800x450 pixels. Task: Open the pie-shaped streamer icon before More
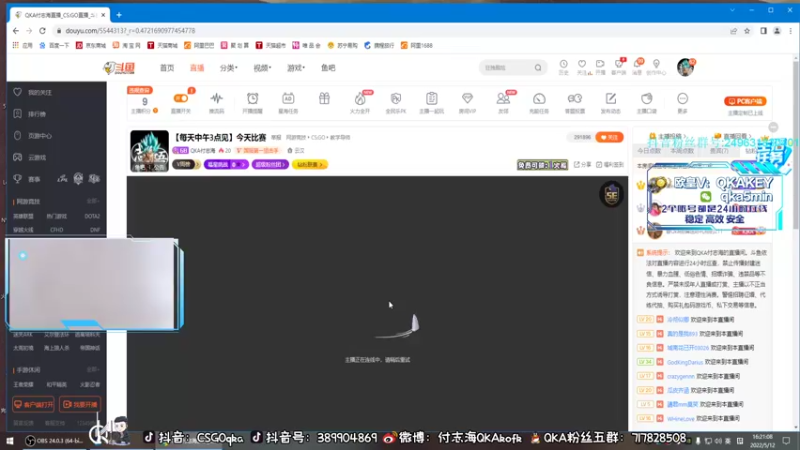(x=646, y=98)
